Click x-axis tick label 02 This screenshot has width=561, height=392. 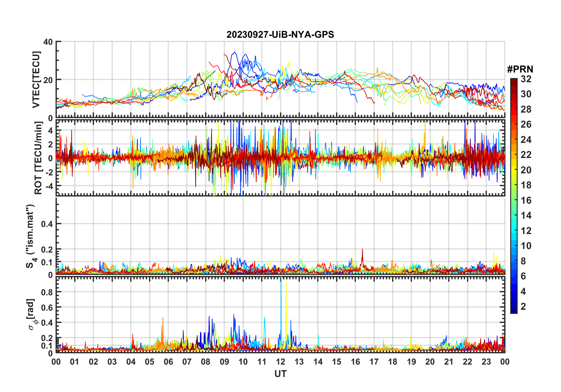pyautogui.click(x=93, y=362)
